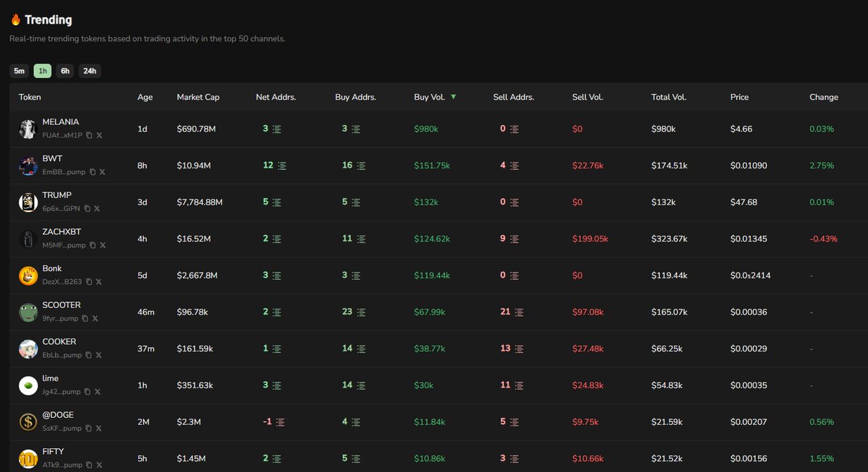Copy the TRUMP token address
Viewport: 868px width, 472px height.
(87, 208)
